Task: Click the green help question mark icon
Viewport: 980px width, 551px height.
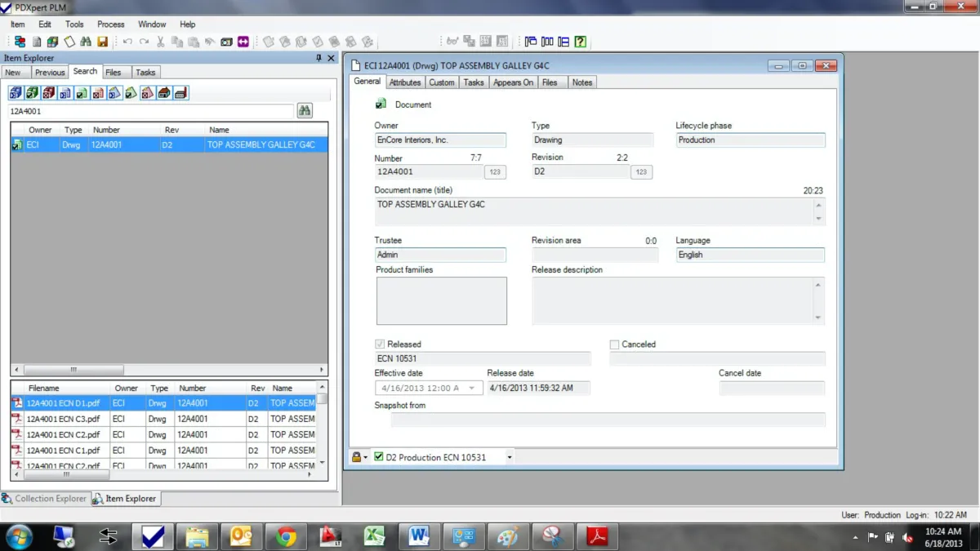Action: click(x=580, y=42)
